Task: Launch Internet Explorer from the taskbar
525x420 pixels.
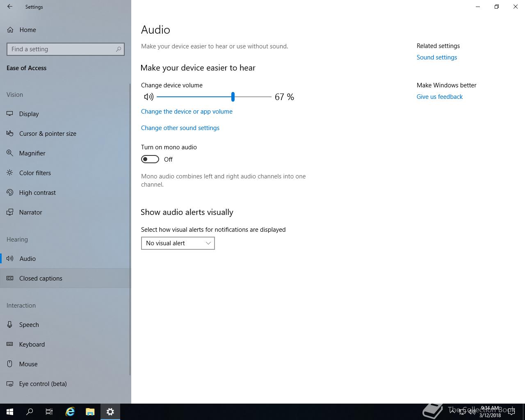Action: click(x=70, y=412)
